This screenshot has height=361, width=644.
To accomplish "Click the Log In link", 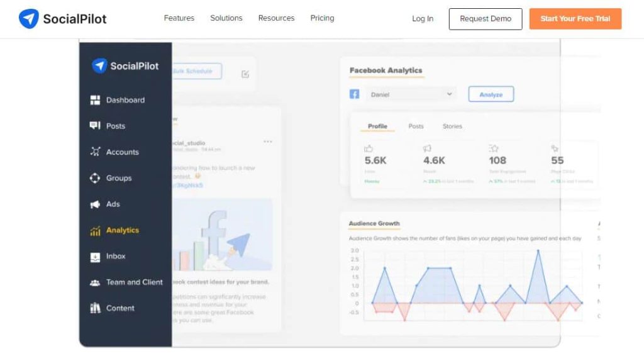I will pyautogui.click(x=423, y=18).
